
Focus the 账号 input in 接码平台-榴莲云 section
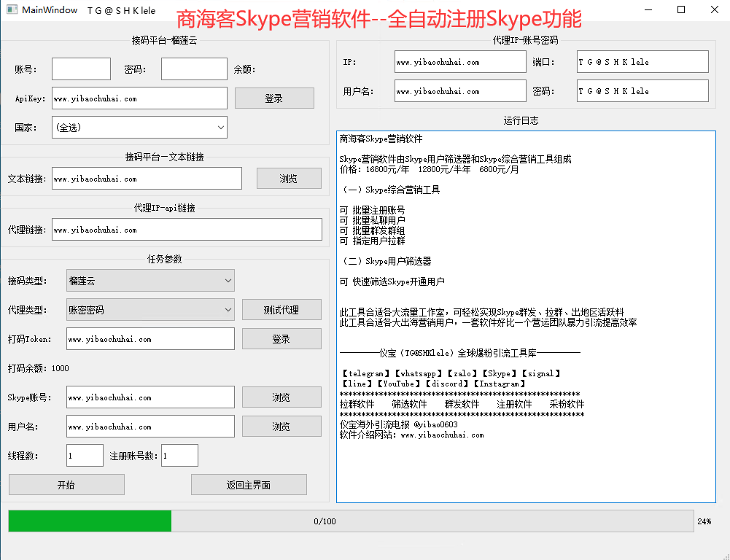[81, 69]
